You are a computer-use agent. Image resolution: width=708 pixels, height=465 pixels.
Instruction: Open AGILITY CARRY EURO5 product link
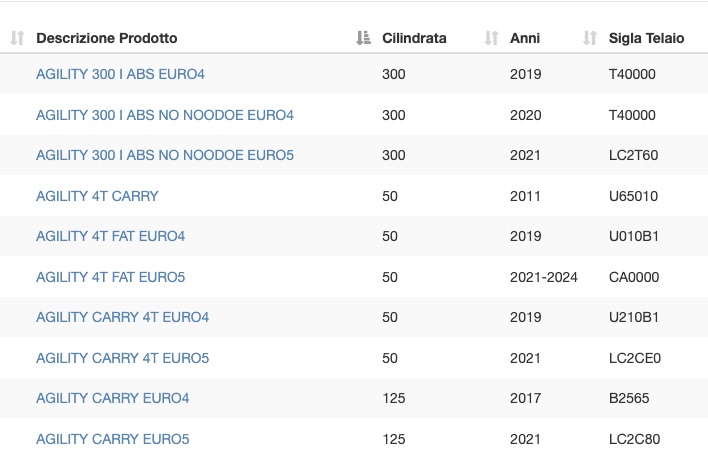click(x=112, y=439)
